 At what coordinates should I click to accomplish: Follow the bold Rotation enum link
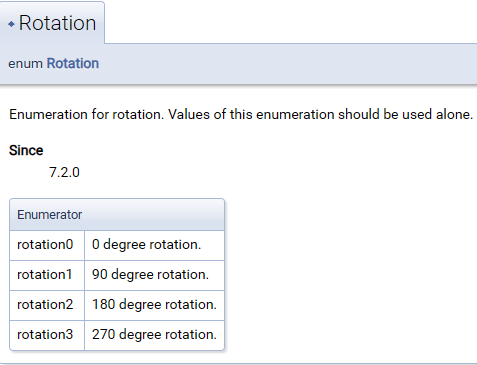pos(73,63)
